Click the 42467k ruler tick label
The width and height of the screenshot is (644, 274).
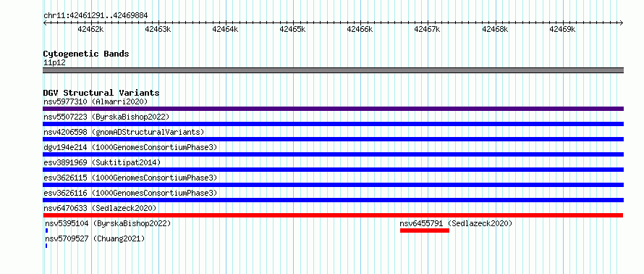click(x=427, y=29)
